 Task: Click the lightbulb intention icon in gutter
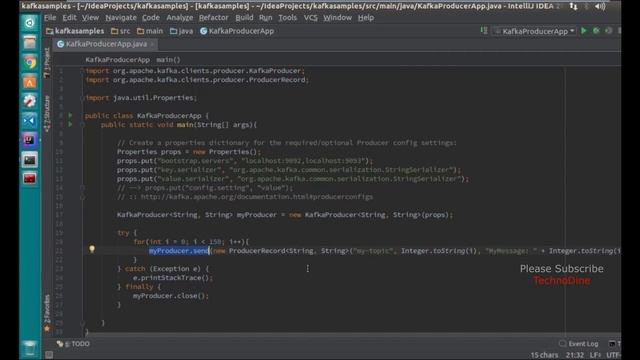92,249
